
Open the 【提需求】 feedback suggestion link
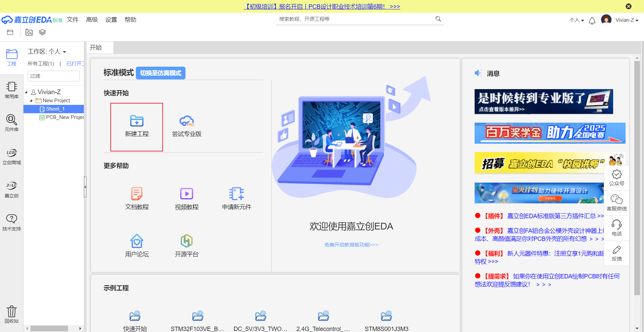(547, 280)
